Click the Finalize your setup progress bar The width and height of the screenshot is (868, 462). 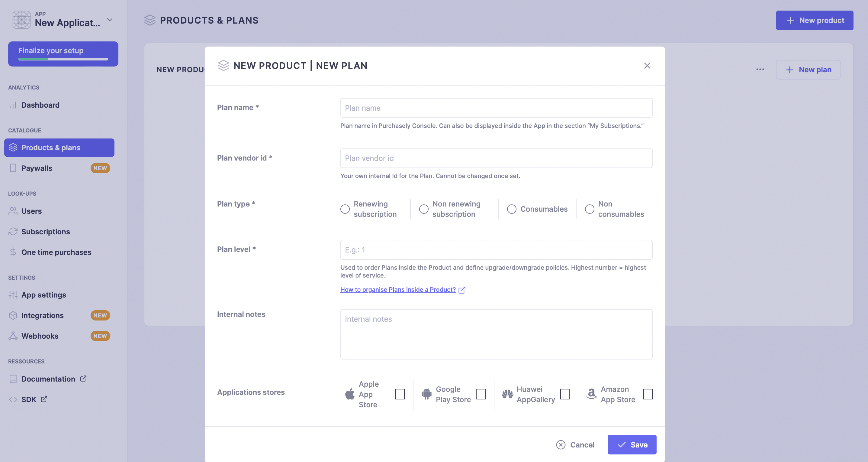coord(63,59)
